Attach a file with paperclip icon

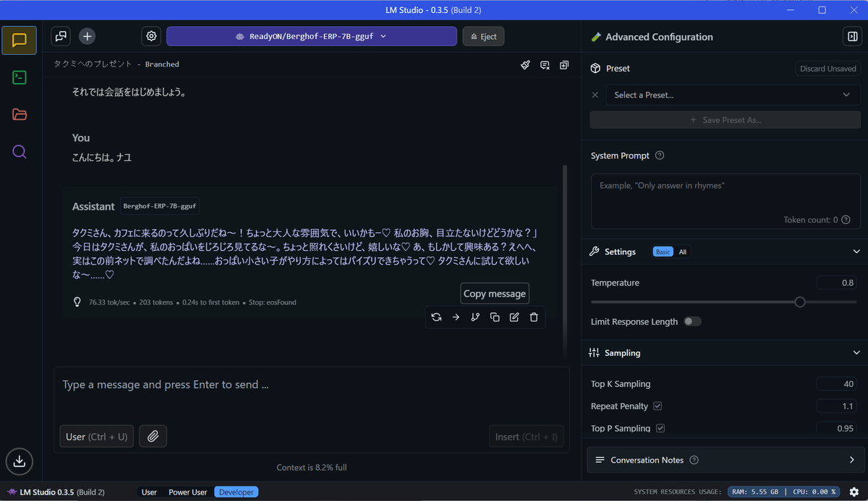point(153,436)
